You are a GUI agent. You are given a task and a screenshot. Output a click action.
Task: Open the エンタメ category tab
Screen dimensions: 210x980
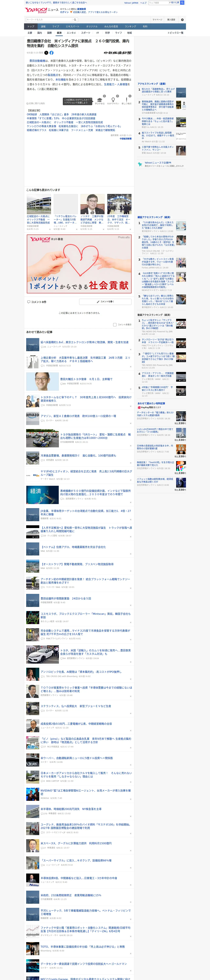71,33
